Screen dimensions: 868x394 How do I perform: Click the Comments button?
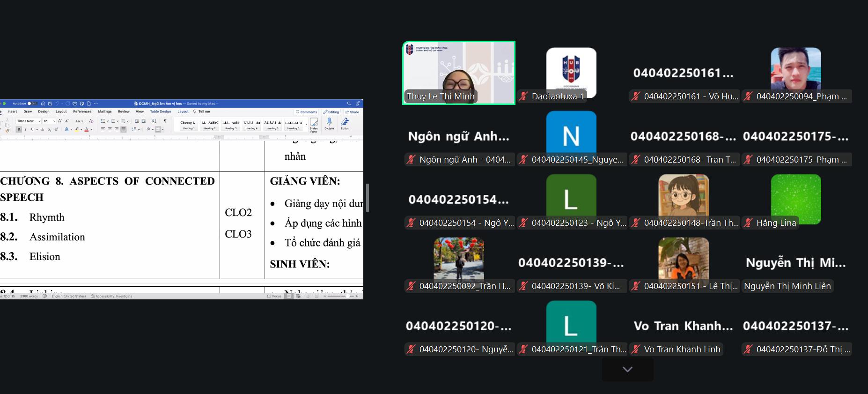click(307, 112)
